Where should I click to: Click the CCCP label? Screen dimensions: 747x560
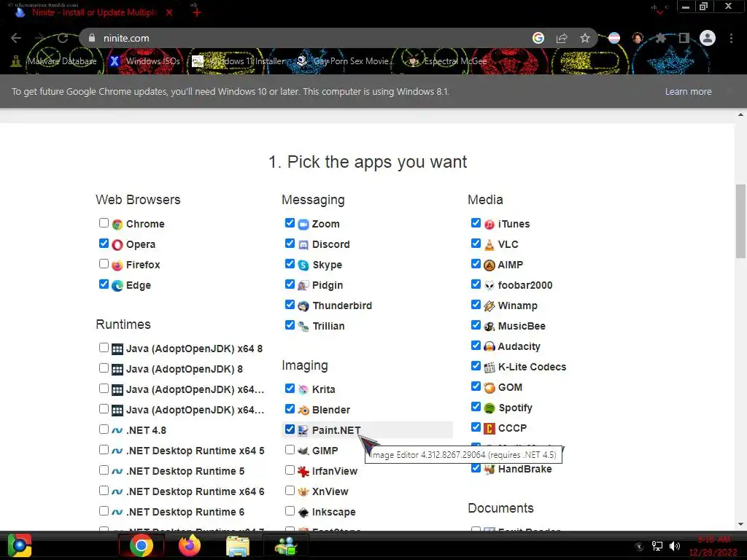pyautogui.click(x=512, y=428)
